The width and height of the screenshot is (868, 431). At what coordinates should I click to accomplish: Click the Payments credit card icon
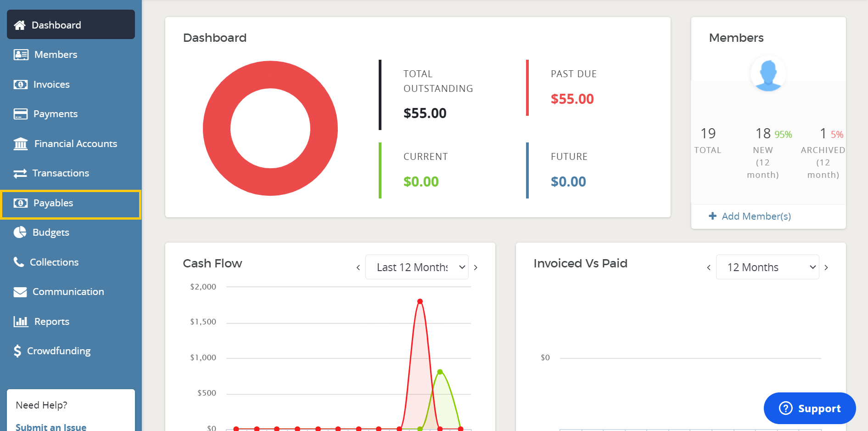(20, 114)
